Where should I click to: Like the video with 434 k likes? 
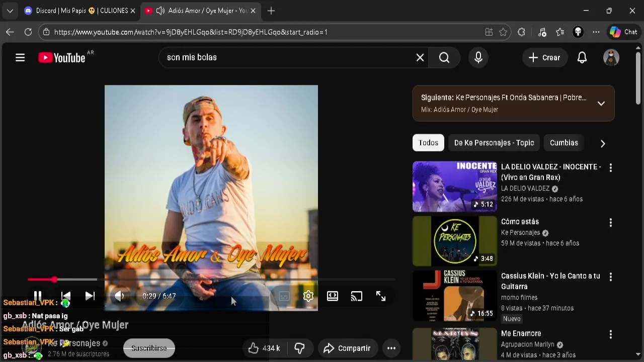click(264, 348)
